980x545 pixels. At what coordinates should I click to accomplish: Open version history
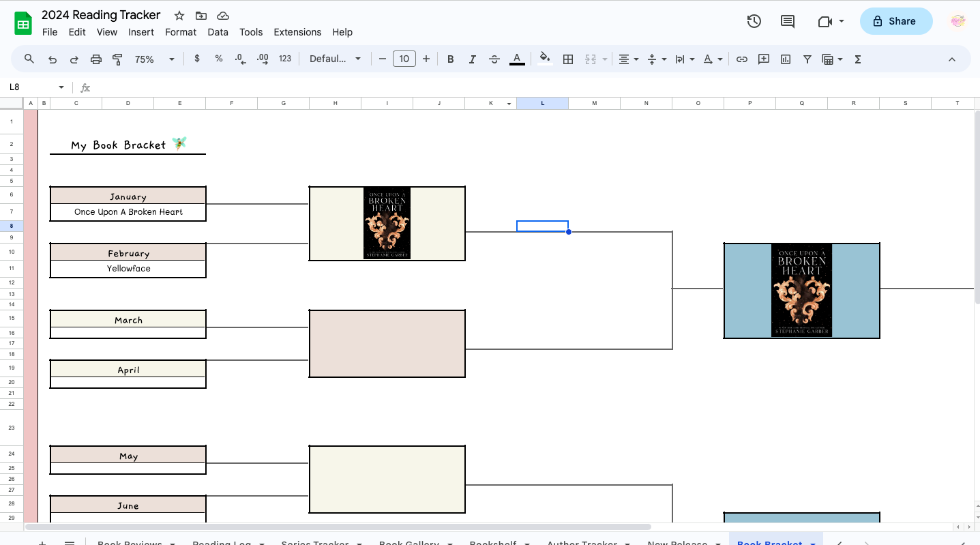(x=754, y=21)
